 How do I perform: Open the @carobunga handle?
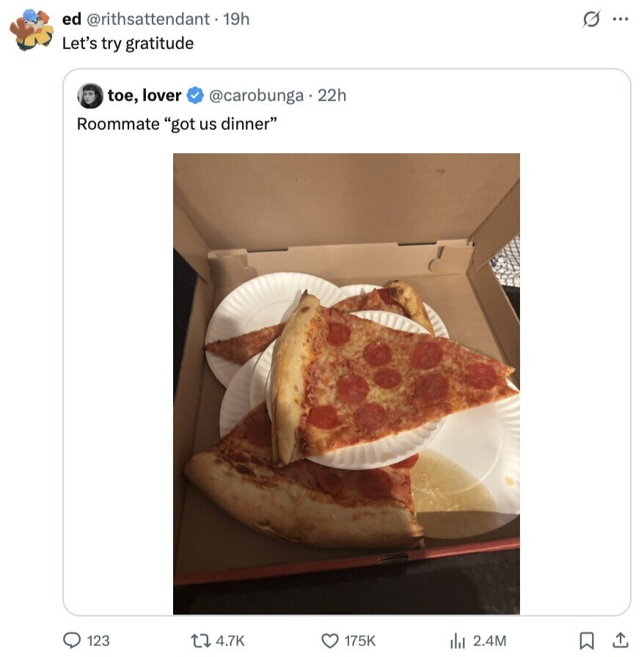256,95
